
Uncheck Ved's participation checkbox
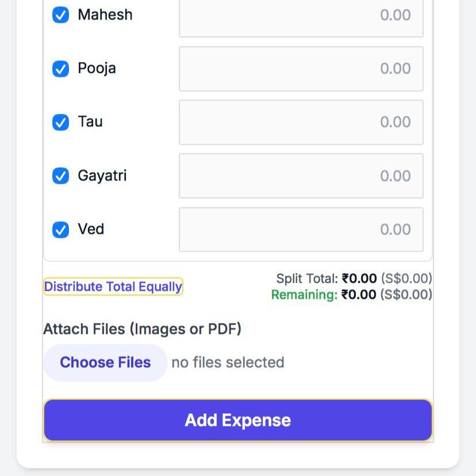[60, 229]
